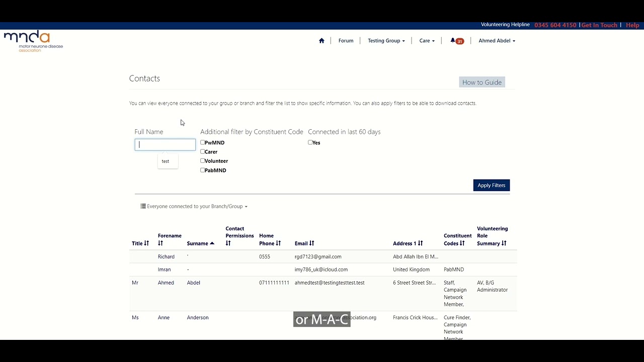
Task: Focus the Full Name input field
Action: (x=165, y=145)
